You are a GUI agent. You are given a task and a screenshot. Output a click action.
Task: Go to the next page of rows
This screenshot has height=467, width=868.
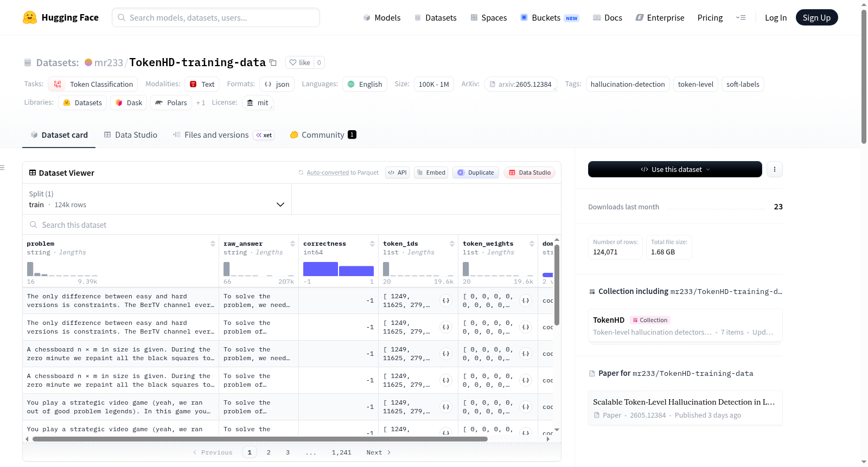click(379, 452)
